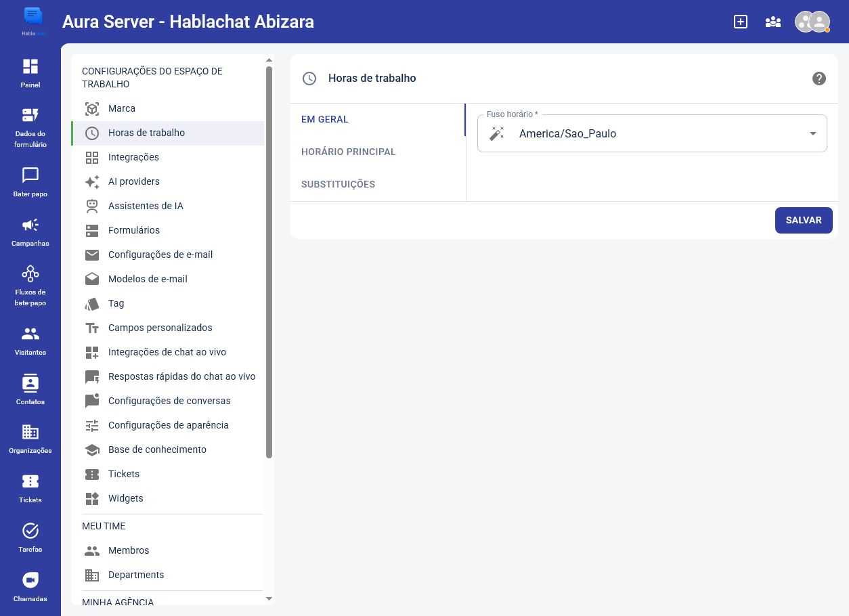Click the magic wand timezone auto-detect icon

pos(497,133)
